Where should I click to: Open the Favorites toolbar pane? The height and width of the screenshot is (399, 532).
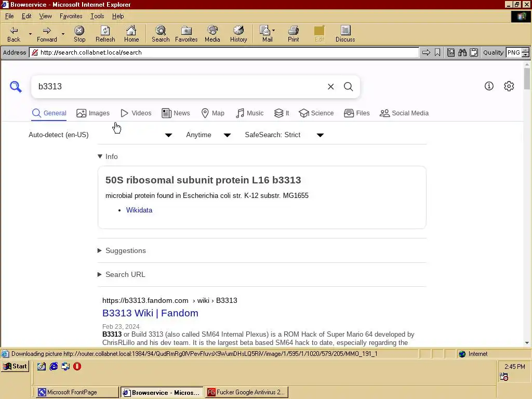click(187, 34)
